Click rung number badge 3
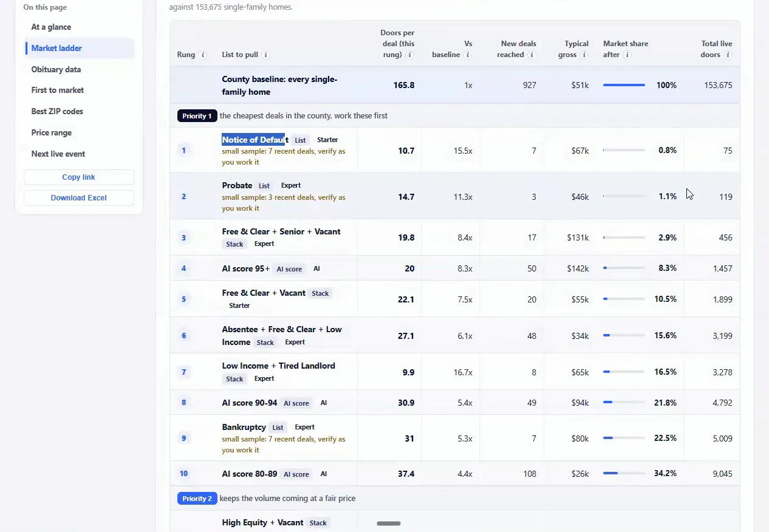Viewport: 769px width, 532px height. click(184, 237)
